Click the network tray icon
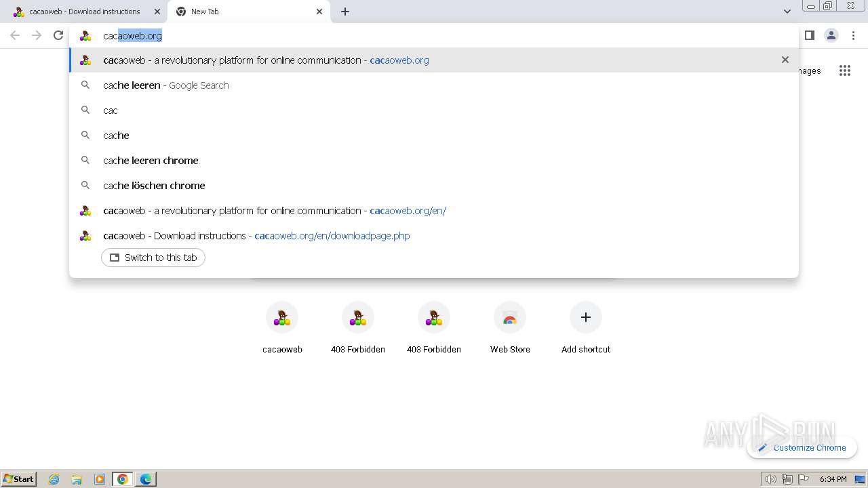This screenshot has height=488, width=868. point(787,479)
